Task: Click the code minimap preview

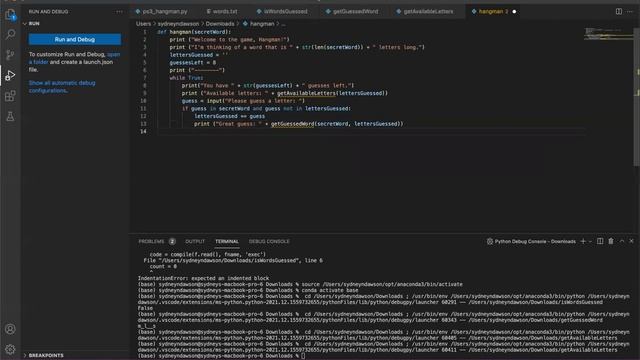Action: point(608,34)
